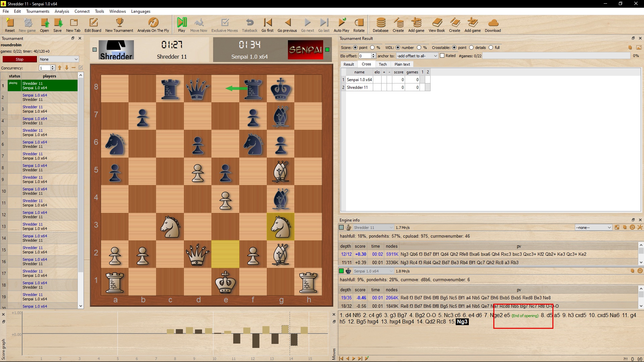Switch to the Result tab
Image resolution: width=644 pixels, height=362 pixels.
[x=349, y=64]
